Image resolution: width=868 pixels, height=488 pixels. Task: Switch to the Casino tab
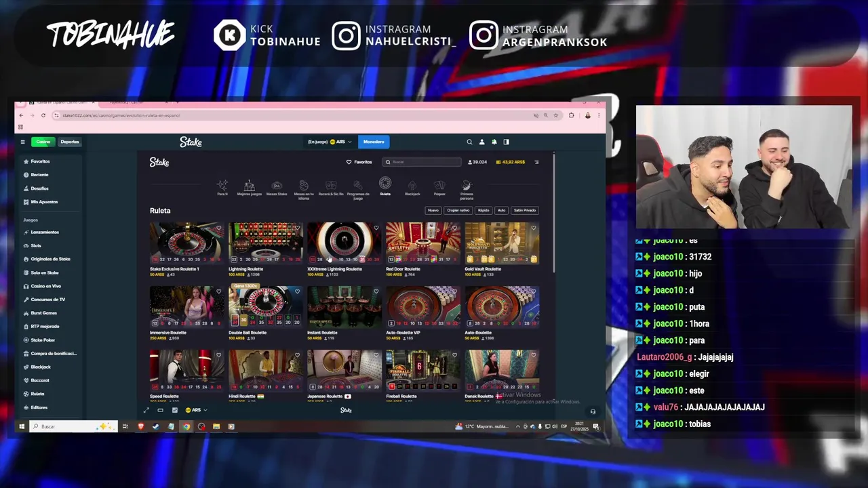point(43,142)
